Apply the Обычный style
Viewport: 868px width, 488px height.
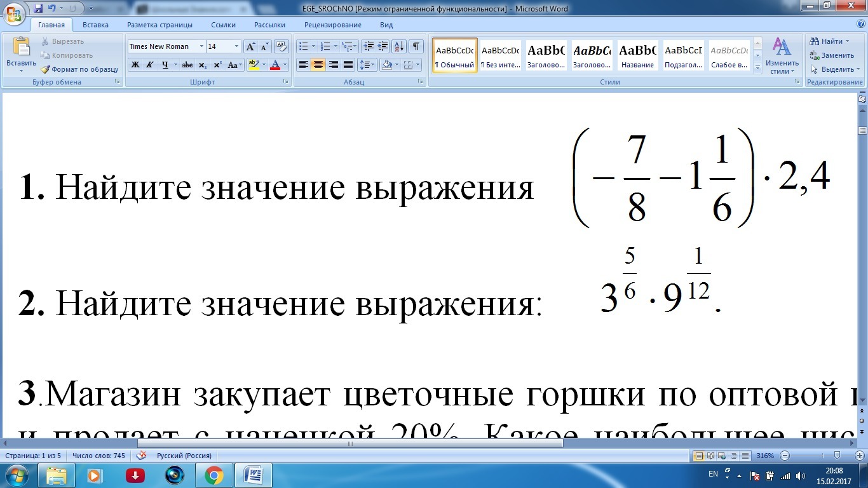pos(455,55)
